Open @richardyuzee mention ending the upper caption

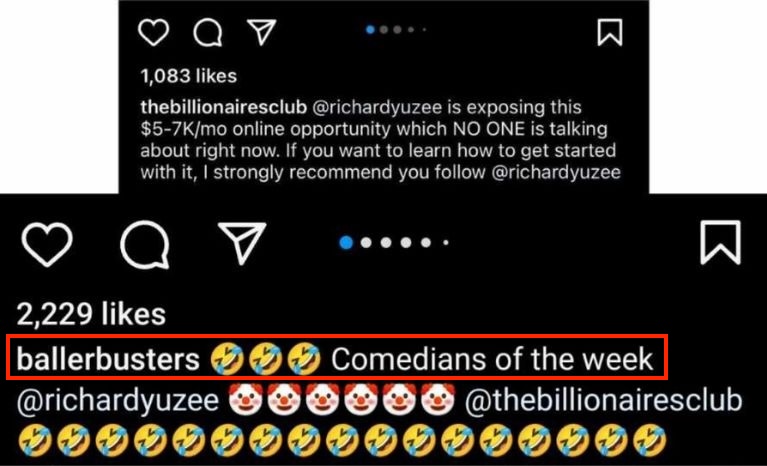pyautogui.click(x=556, y=173)
